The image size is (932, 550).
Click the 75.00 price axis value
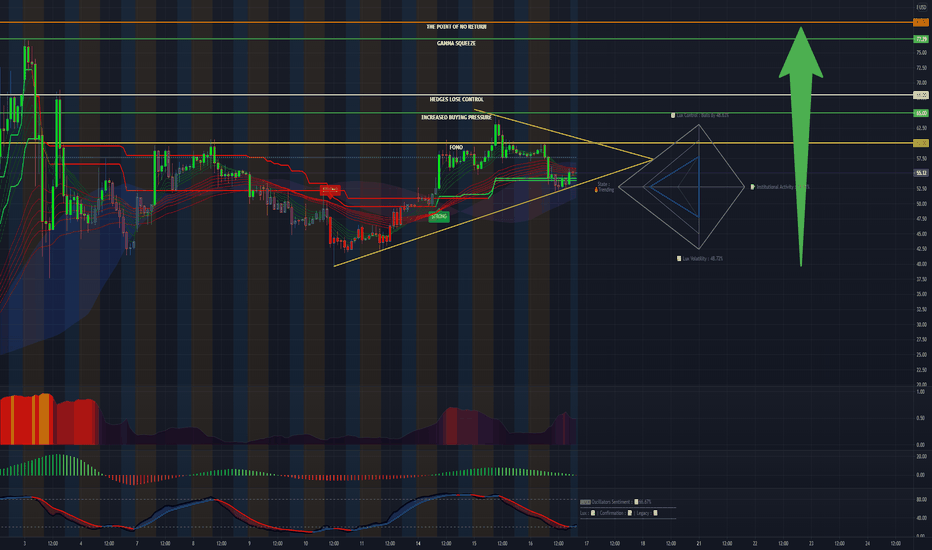click(921, 53)
